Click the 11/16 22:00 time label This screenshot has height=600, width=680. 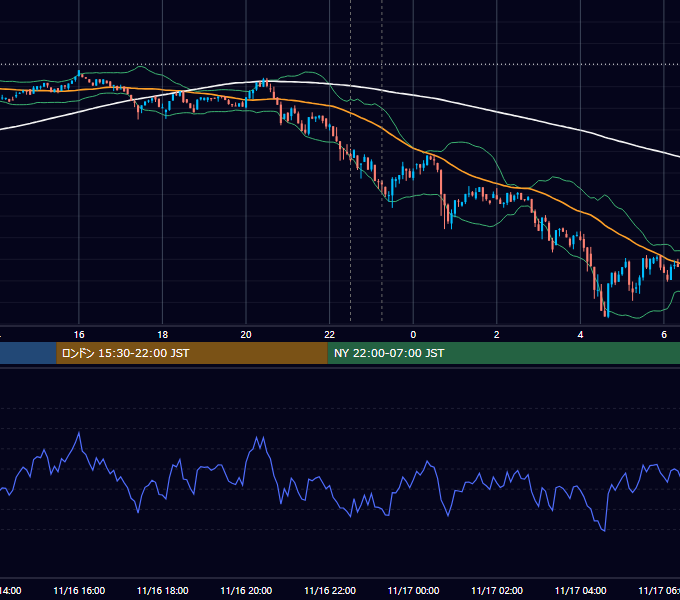[330, 590]
